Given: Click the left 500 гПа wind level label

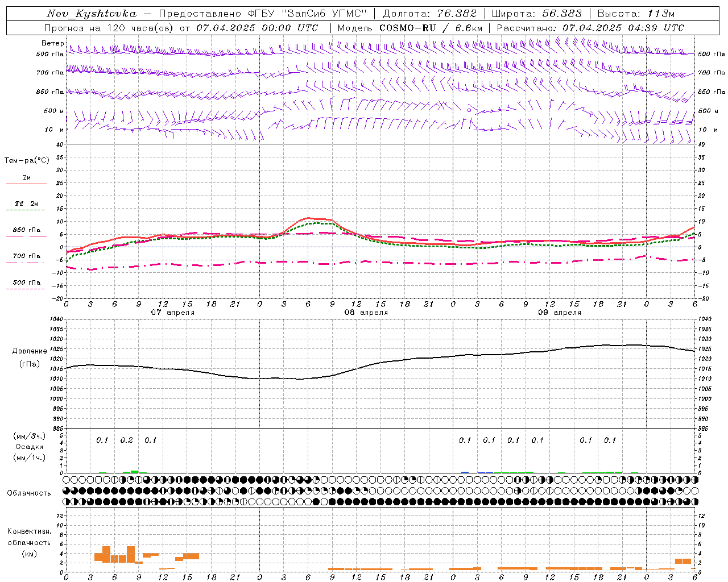Looking at the screenshot, I should 50,55.
